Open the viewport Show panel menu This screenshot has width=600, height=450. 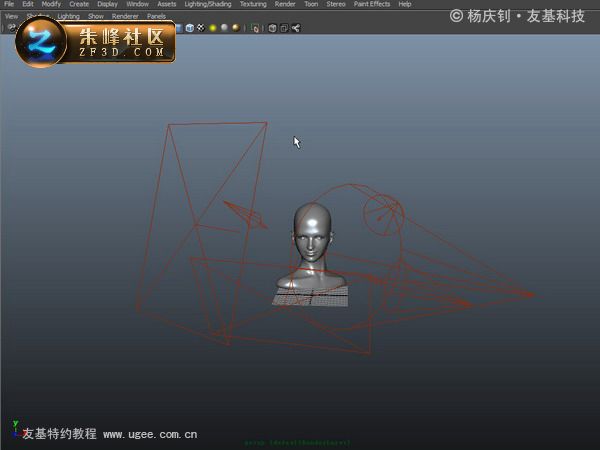click(96, 16)
